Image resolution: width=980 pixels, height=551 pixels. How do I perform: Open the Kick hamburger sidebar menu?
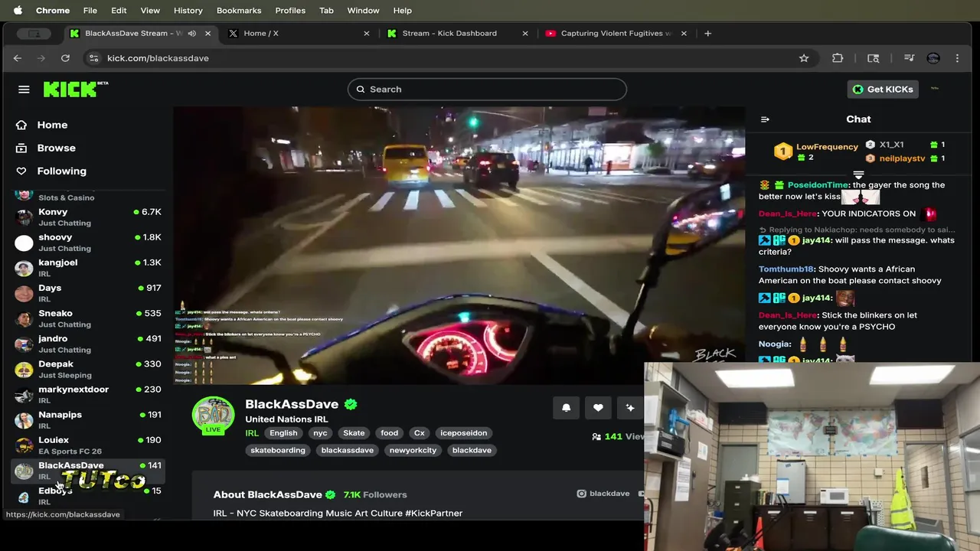(24, 90)
